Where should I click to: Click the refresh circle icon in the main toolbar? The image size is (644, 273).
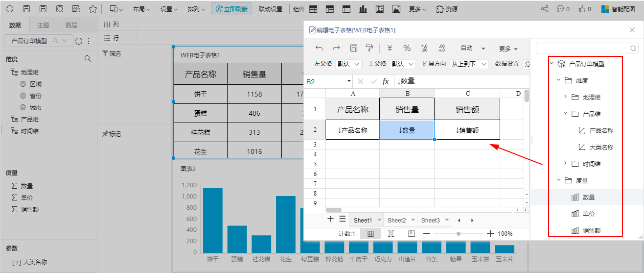tap(10, 9)
